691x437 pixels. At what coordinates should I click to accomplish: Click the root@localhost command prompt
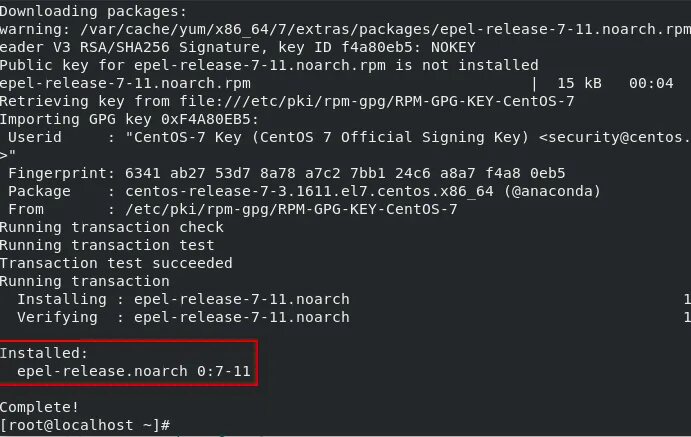85,425
